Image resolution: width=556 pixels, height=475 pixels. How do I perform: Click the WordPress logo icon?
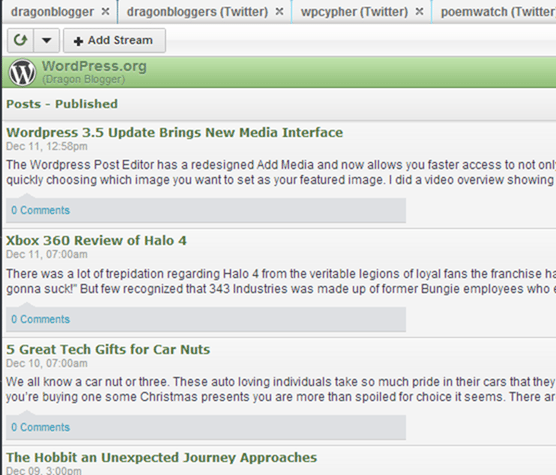pos(22,72)
